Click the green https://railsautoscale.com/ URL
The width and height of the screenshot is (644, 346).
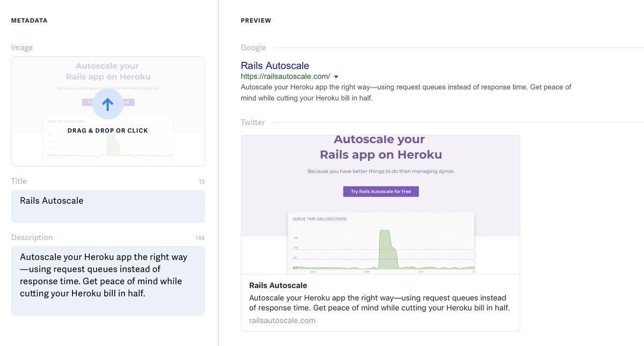286,77
